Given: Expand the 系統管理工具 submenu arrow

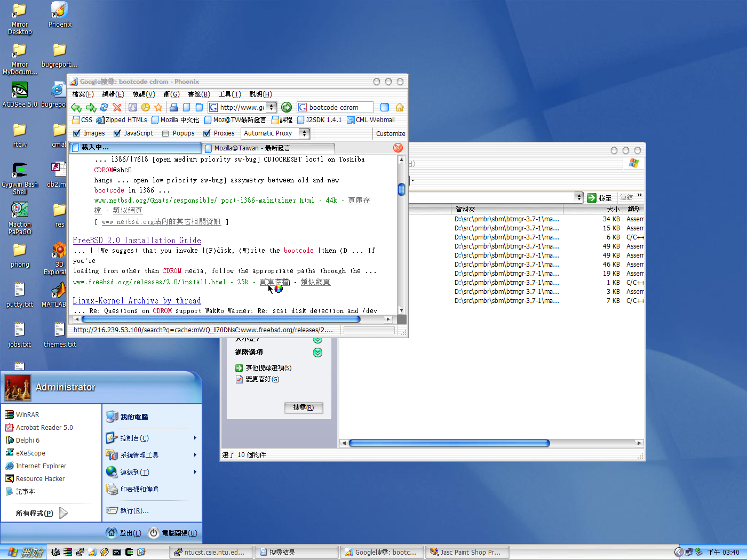Looking at the screenshot, I should point(195,455).
